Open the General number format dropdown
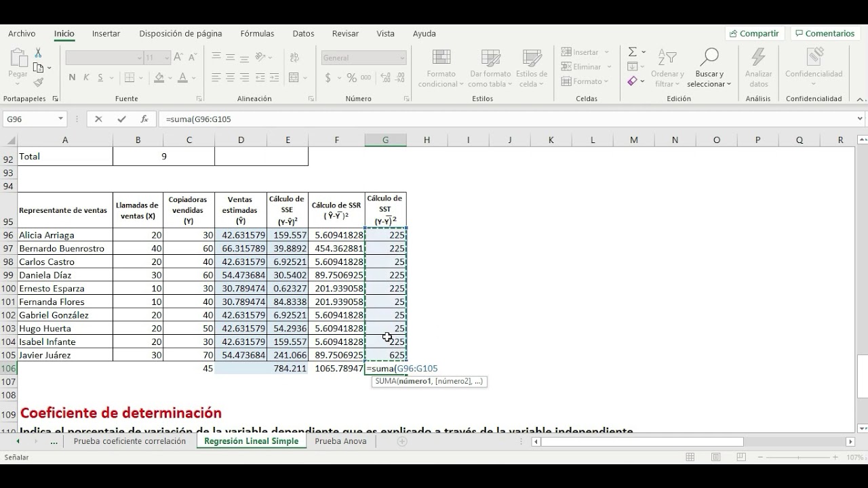 [x=402, y=58]
